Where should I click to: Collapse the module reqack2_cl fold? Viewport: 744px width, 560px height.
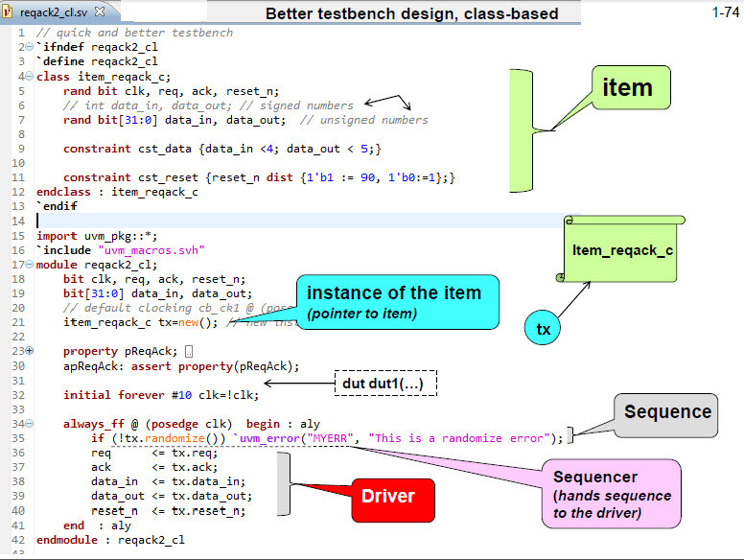29,265
